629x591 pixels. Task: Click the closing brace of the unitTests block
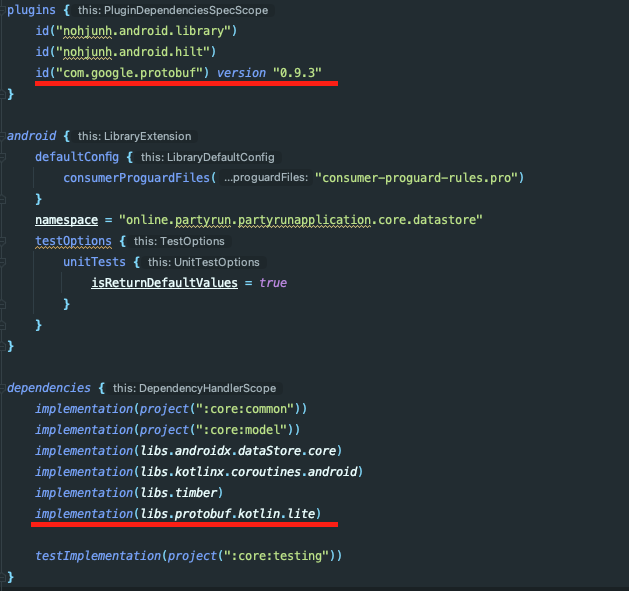pyautogui.click(x=67, y=304)
